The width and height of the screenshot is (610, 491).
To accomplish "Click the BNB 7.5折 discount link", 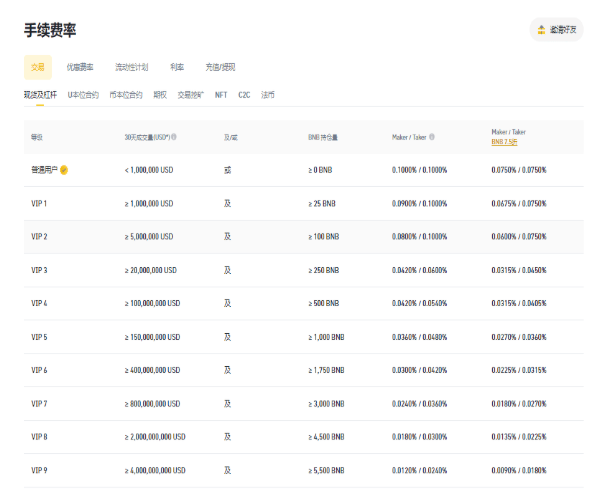I will (x=505, y=142).
